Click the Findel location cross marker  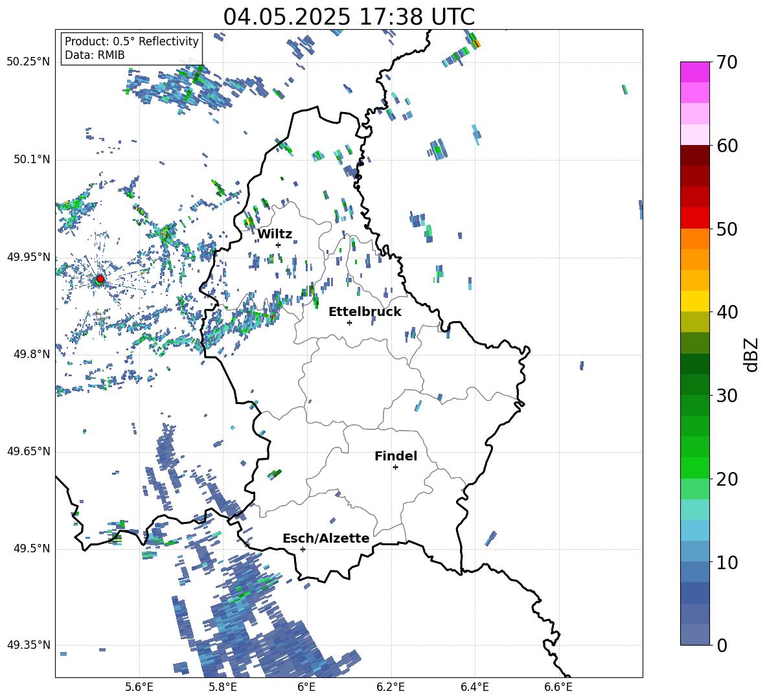tap(395, 468)
